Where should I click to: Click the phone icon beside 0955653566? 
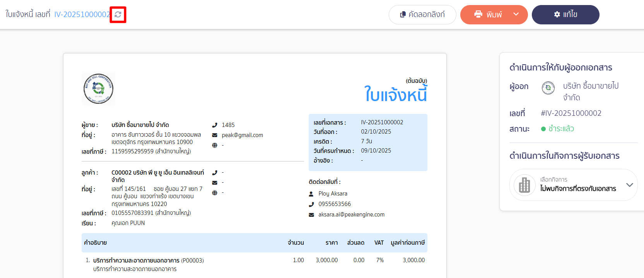311,204
